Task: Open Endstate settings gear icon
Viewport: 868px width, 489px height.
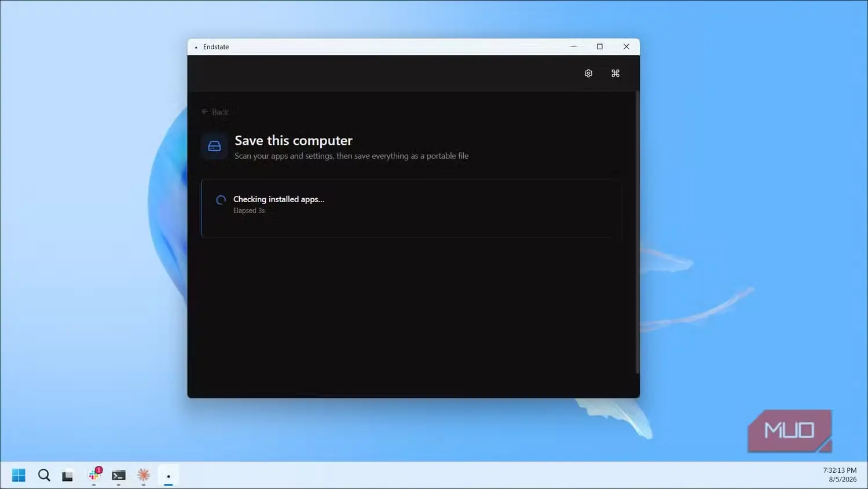Action: coord(588,73)
